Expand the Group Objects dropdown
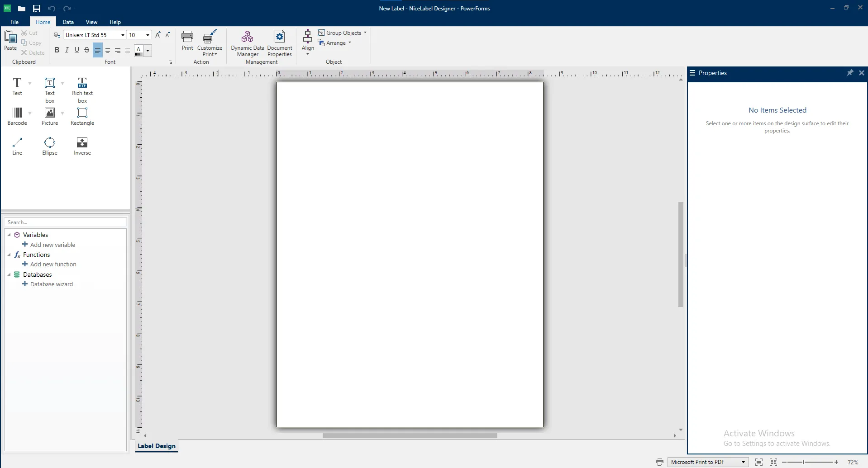 365,33
